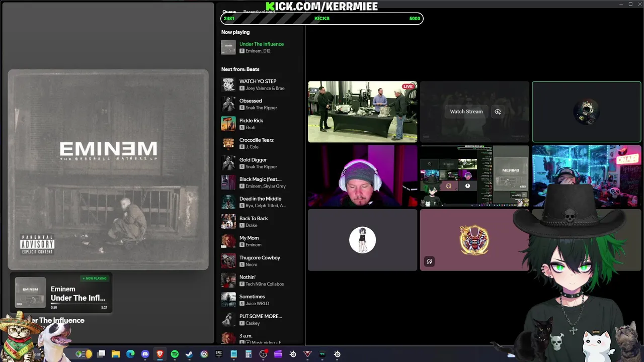
Task: Select the beanie-wearing man's camera tile
Action: point(362,176)
